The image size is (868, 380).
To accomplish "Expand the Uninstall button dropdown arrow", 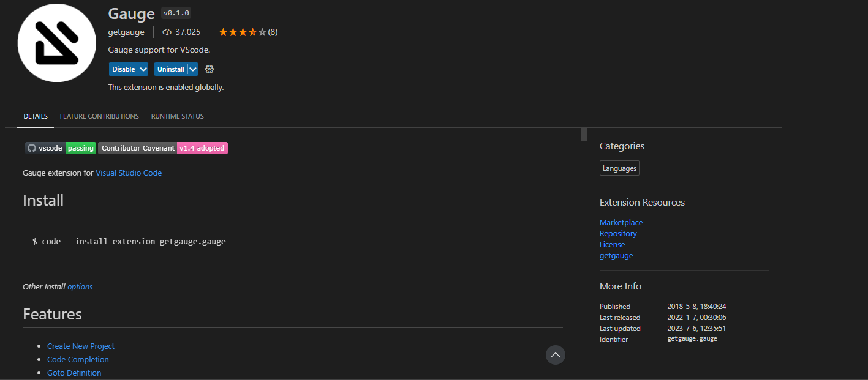I will point(192,69).
